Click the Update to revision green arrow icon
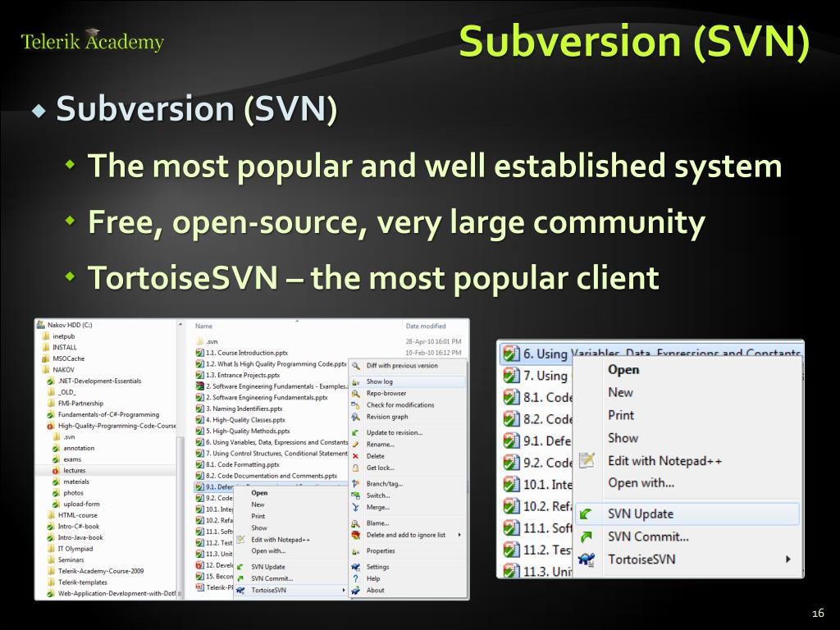The width and height of the screenshot is (840, 630). click(355, 433)
